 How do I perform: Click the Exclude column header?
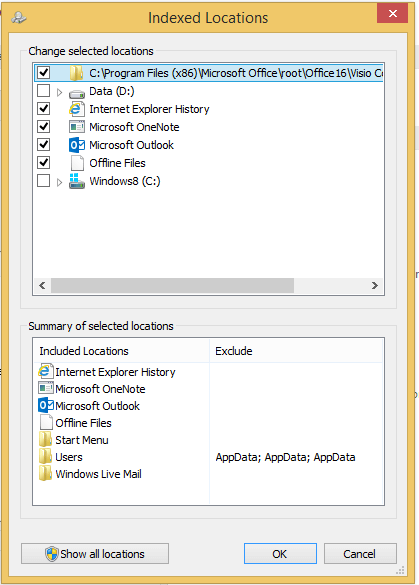click(297, 351)
